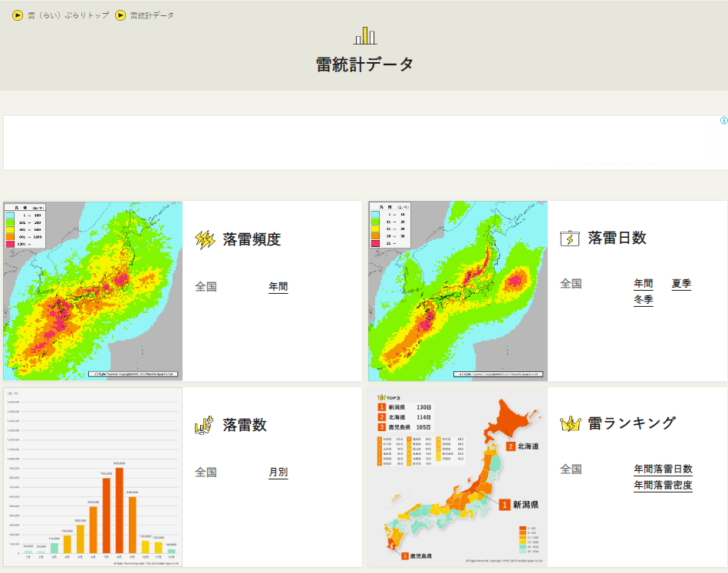Select the 夏季 link under 落雷日数
Viewport: 728px width, 573px height.
click(680, 284)
